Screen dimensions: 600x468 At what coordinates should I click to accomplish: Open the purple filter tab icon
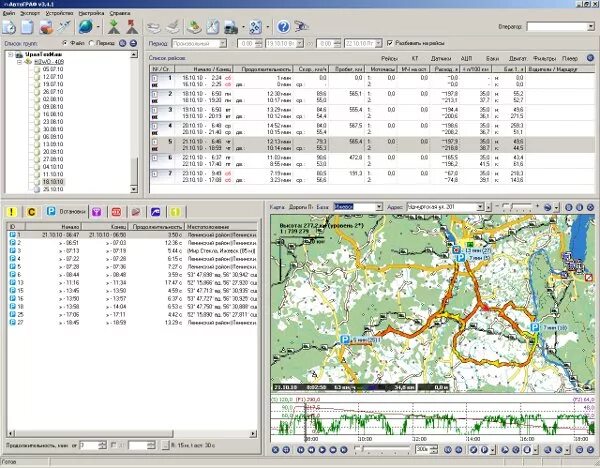(97, 212)
